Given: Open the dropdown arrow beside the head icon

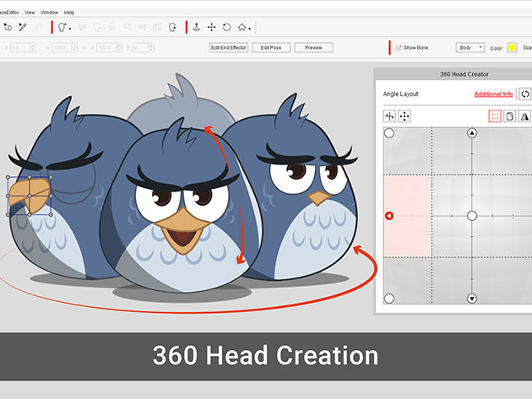Looking at the screenshot, I should 70,29.
